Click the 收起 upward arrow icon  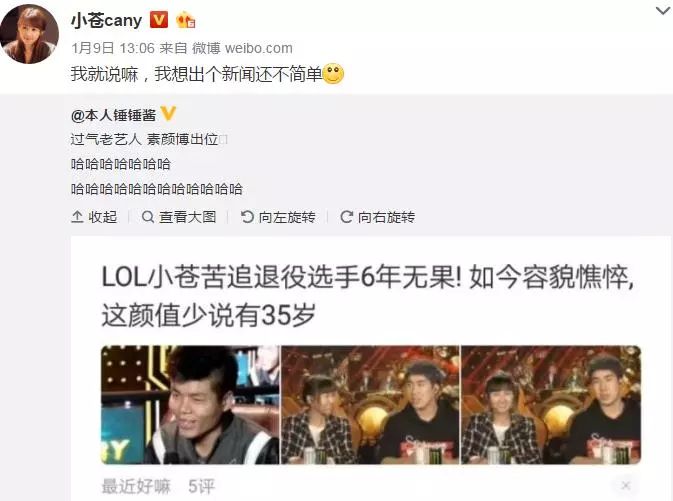click(77, 217)
